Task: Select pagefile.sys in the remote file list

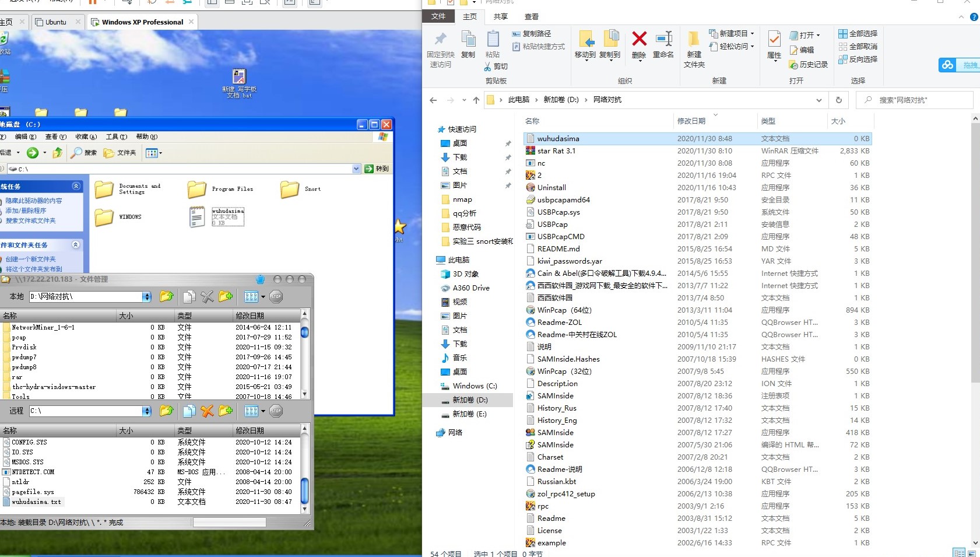Action: 33,492
